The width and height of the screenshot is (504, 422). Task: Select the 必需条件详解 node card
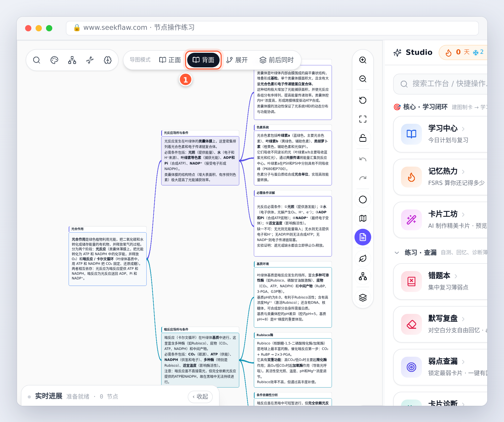[293, 223]
